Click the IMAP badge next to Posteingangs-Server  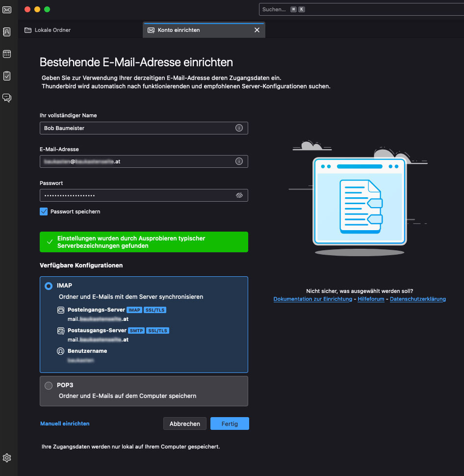click(134, 310)
